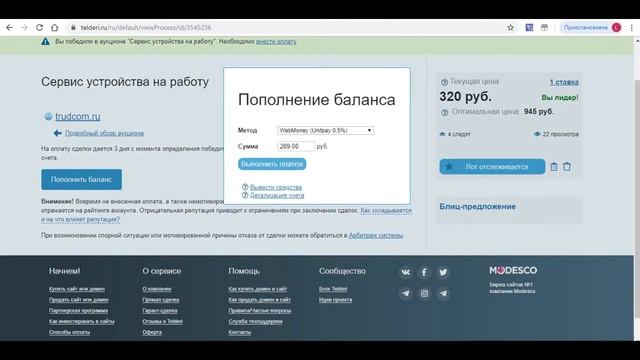Open footer link 'Купить сайт или домен'

click(77, 289)
